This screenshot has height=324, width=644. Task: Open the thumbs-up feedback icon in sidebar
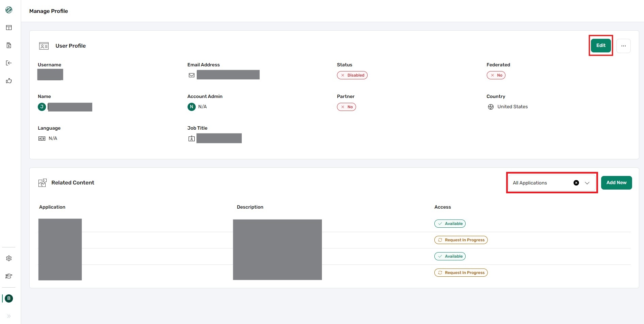click(9, 81)
